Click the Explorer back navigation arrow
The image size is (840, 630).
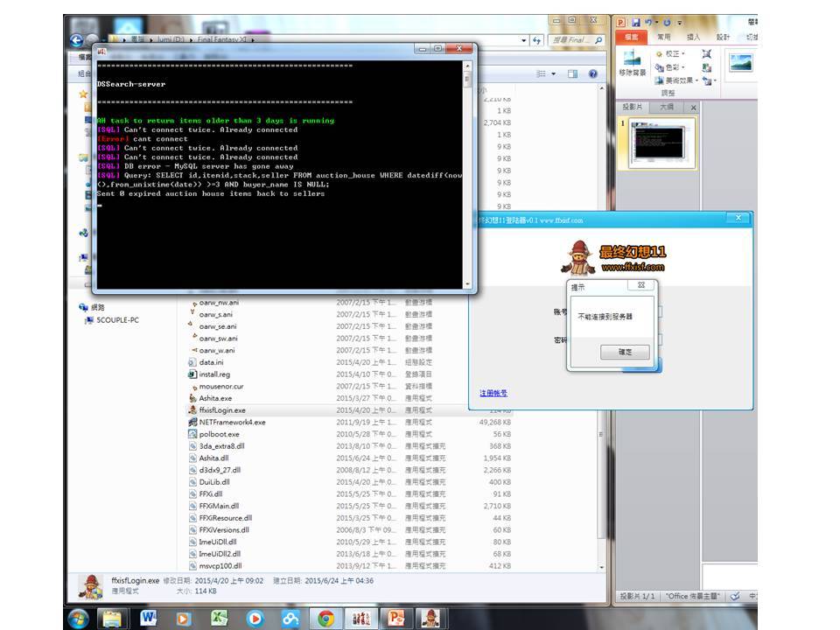[x=77, y=40]
